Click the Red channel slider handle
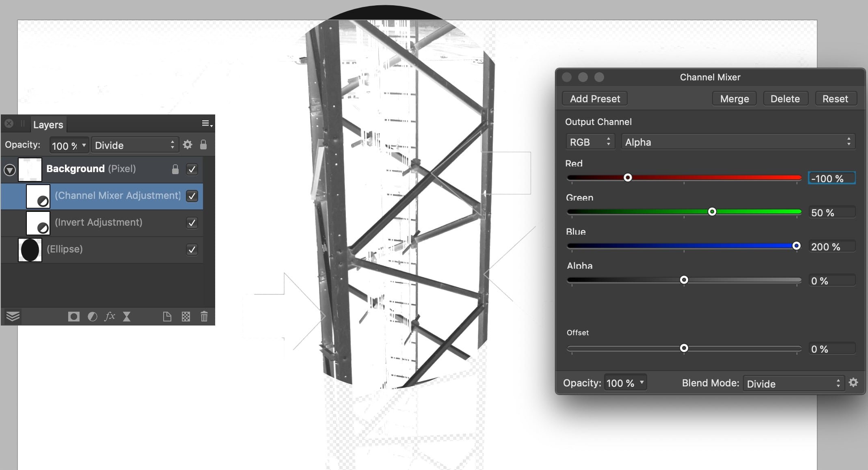868x470 pixels. point(628,178)
